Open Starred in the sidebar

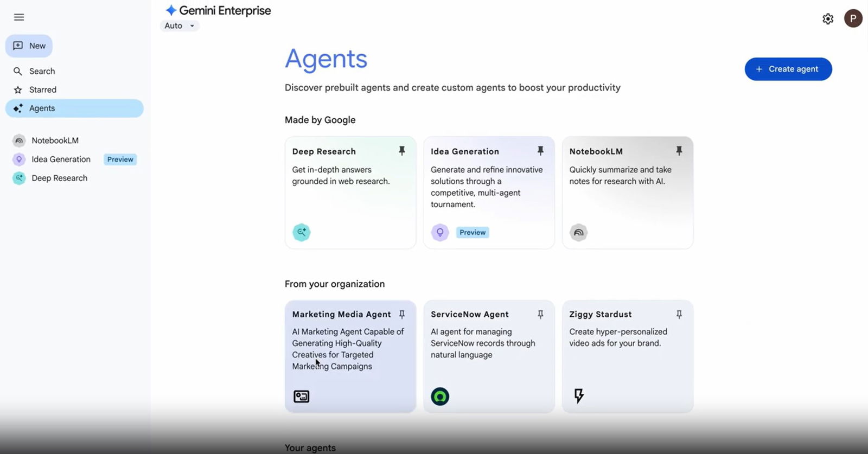[74, 90]
